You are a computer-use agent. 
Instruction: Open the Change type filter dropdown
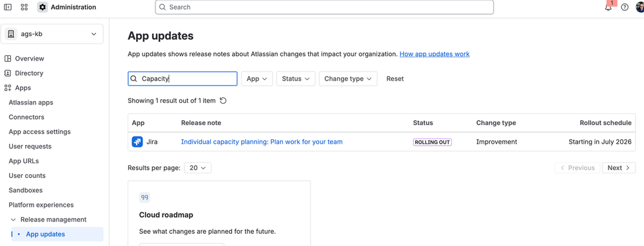(348, 79)
